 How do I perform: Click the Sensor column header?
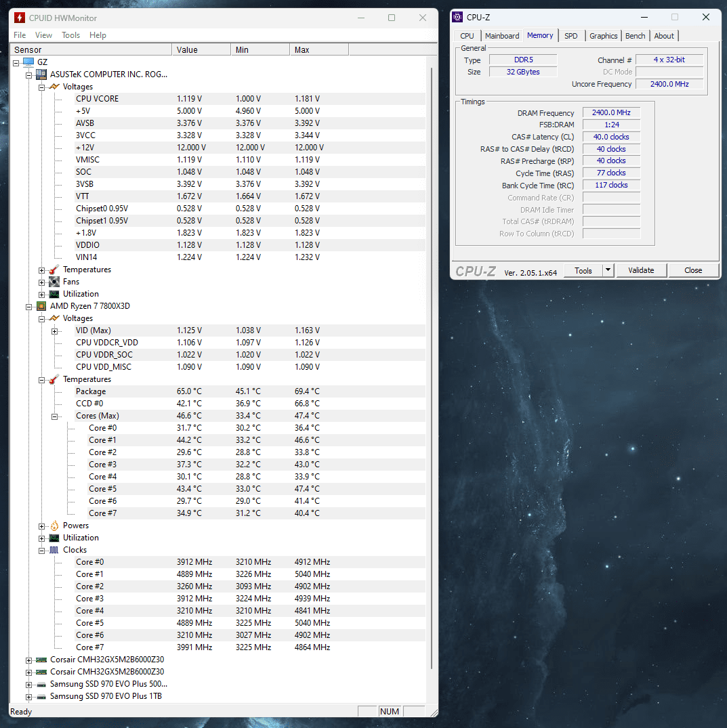(91, 49)
